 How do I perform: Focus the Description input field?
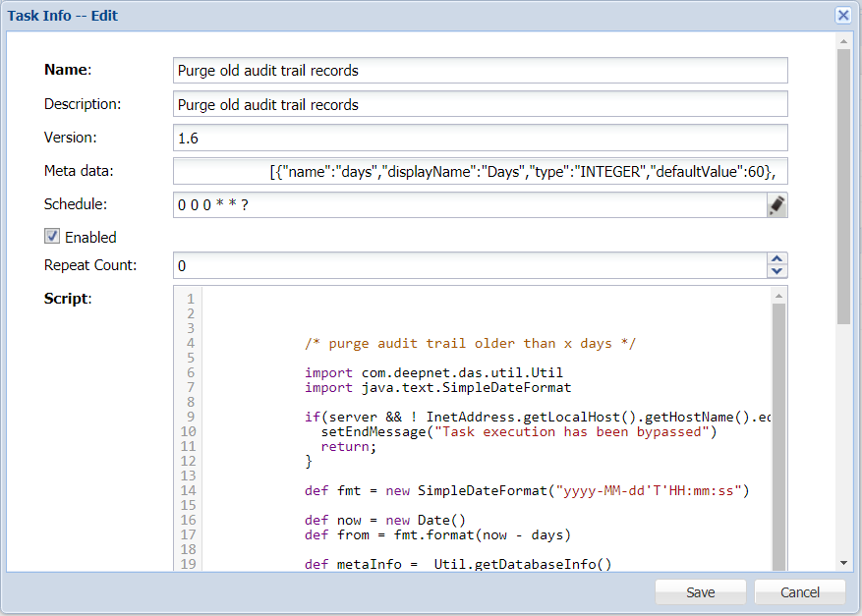(480, 104)
